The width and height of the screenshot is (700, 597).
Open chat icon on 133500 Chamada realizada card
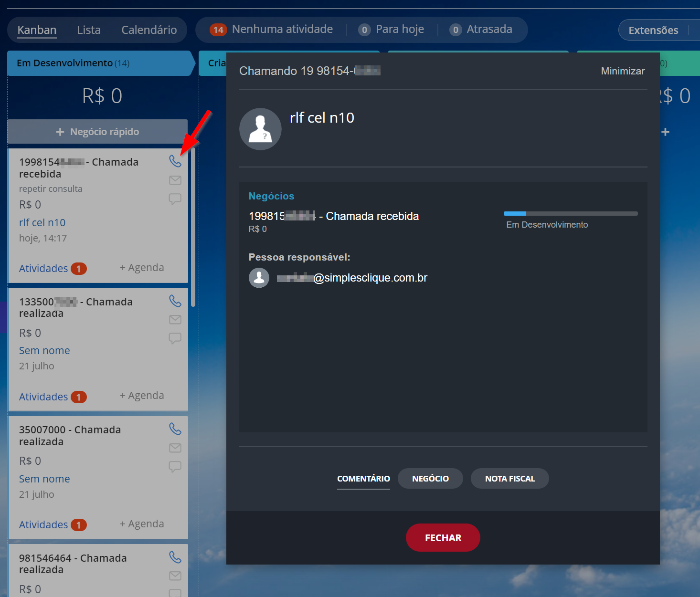pyautogui.click(x=175, y=338)
